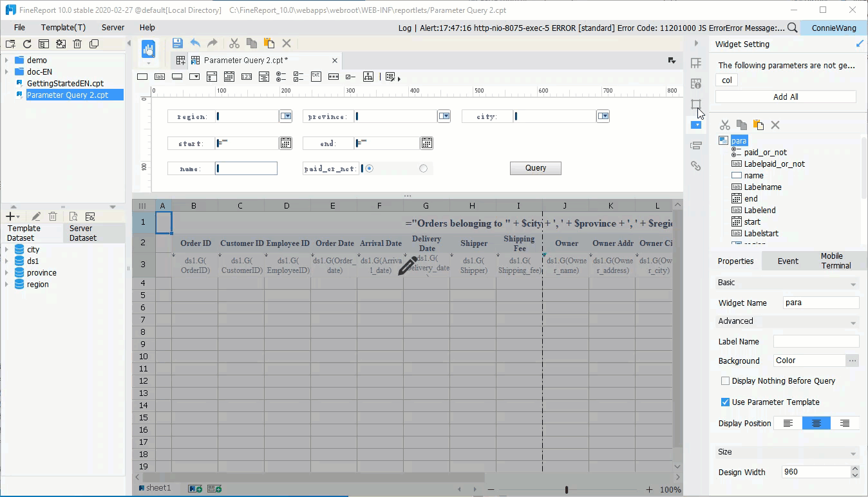Open the Floating Element panel icon in the sidebar
868x497 pixels.
pos(696,104)
